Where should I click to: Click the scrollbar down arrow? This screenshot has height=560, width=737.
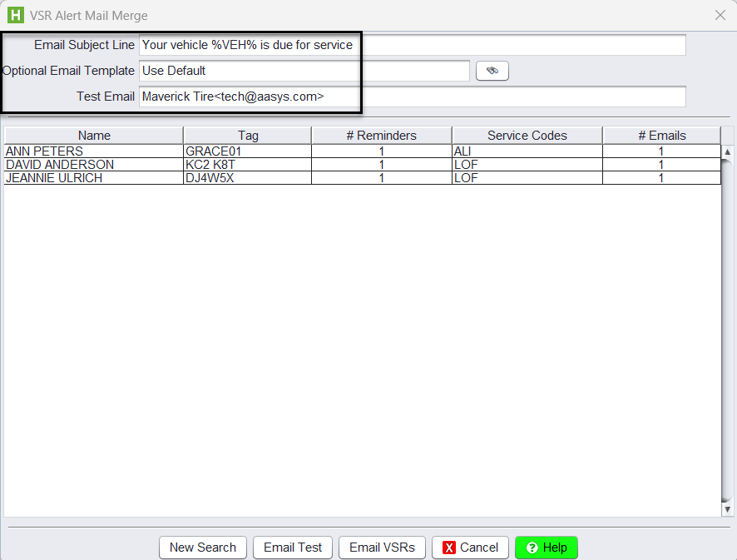tap(727, 508)
